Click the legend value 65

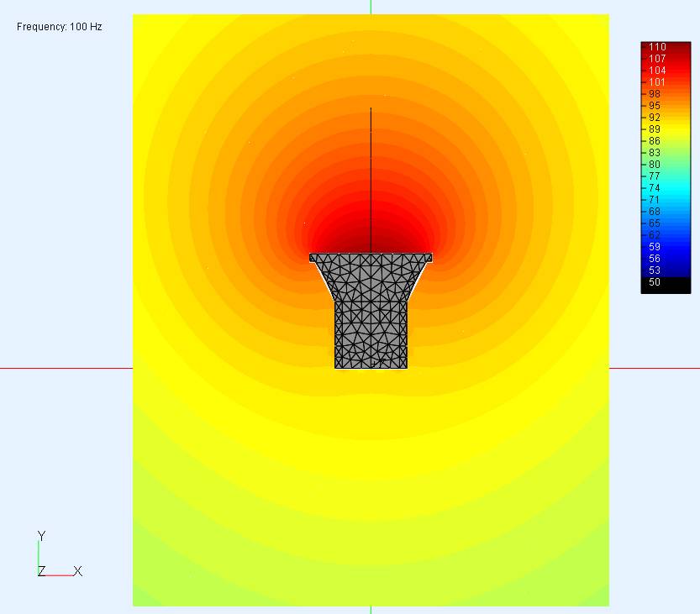point(655,223)
